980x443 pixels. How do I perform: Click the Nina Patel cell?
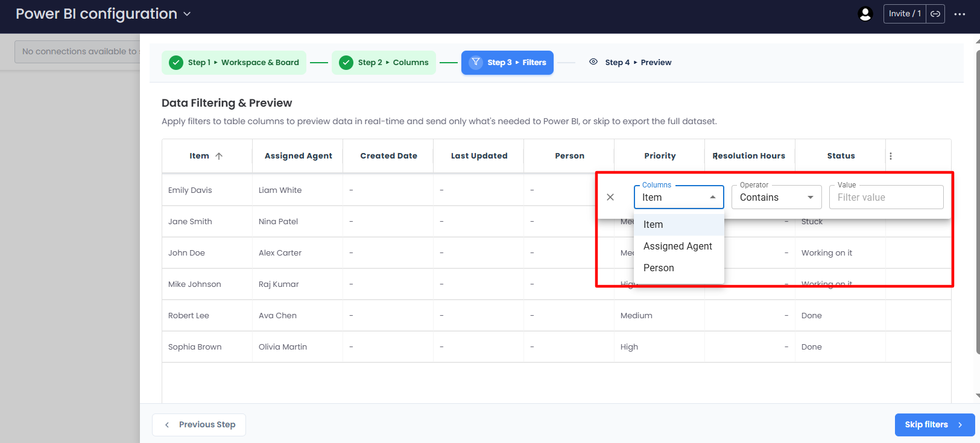pyautogui.click(x=298, y=222)
